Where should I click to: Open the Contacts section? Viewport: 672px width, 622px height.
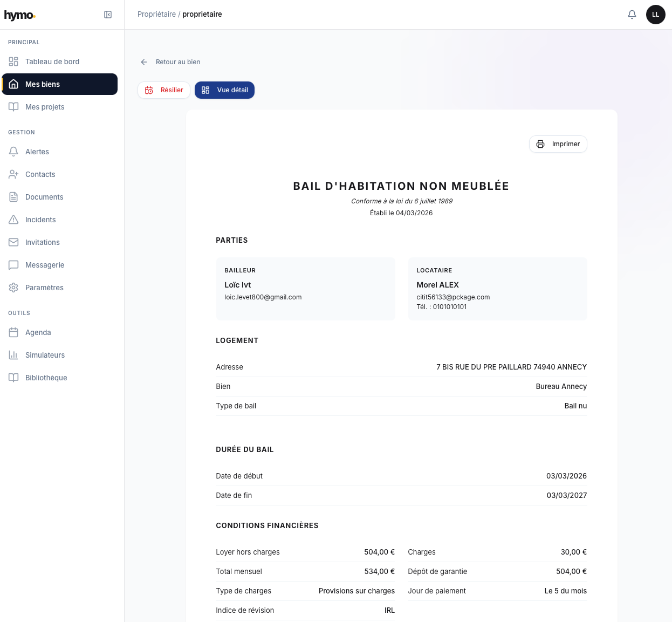pyautogui.click(x=40, y=174)
